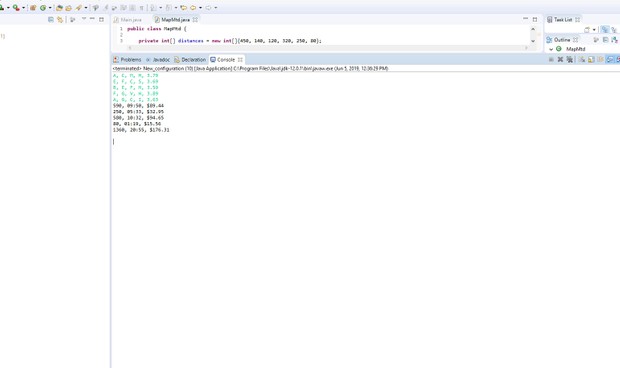Toggle Show Whitespace Characters pilcrow icon
This screenshot has height=368, width=620.
tap(141, 8)
